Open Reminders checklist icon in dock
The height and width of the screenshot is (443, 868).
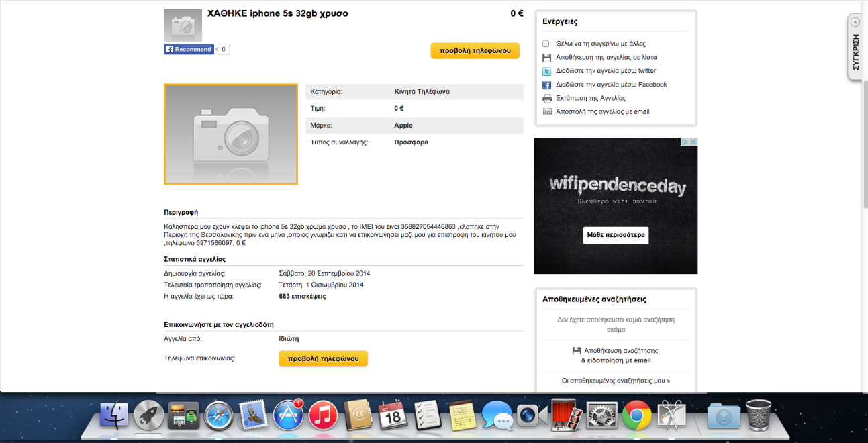(x=428, y=415)
